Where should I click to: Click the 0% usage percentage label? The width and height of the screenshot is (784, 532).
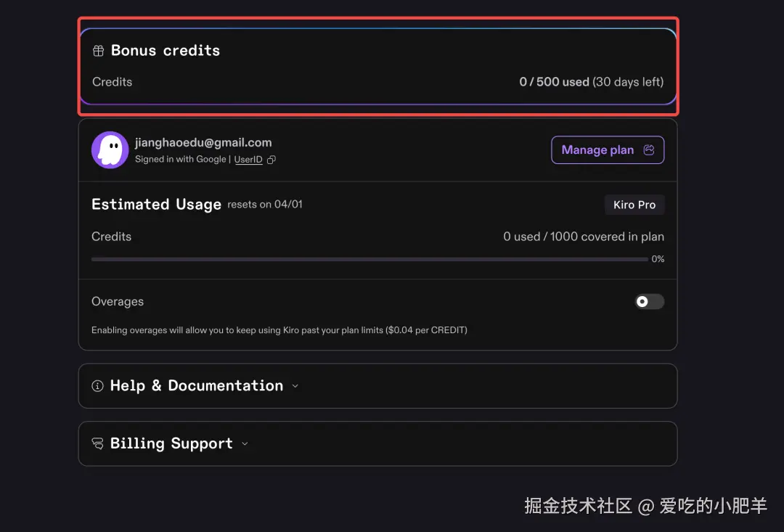(658, 259)
